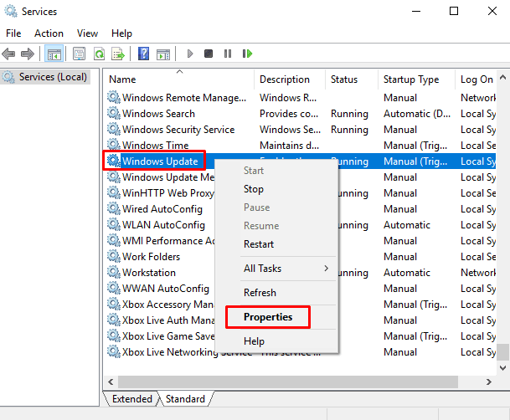Image resolution: width=510 pixels, height=420 pixels.
Task: Sort by the Log On column header
Action: coord(476,79)
